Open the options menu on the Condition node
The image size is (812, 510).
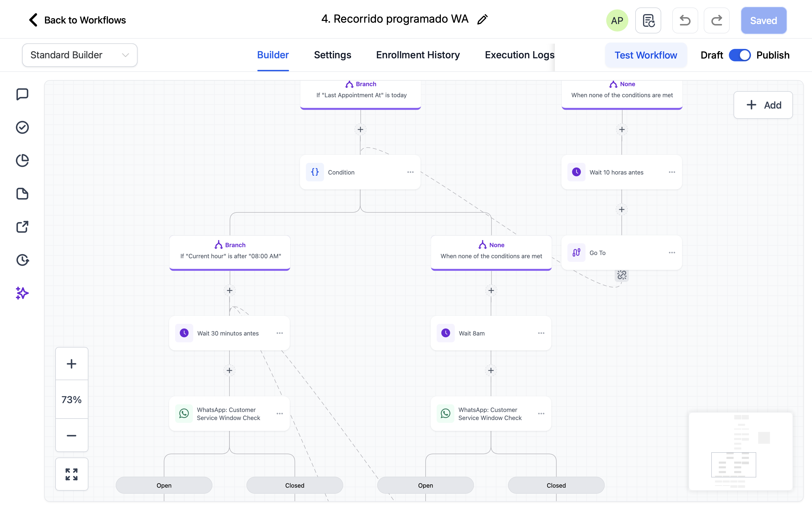click(410, 172)
